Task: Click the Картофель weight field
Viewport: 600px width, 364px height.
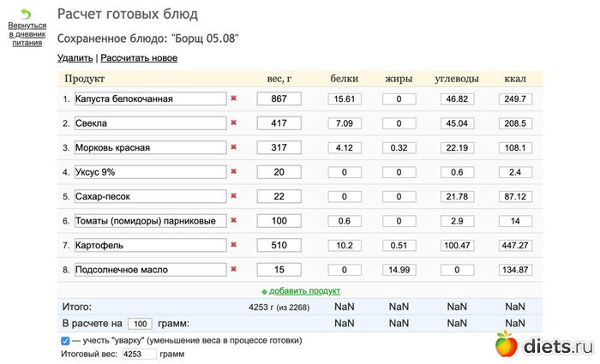Action: pos(279,246)
